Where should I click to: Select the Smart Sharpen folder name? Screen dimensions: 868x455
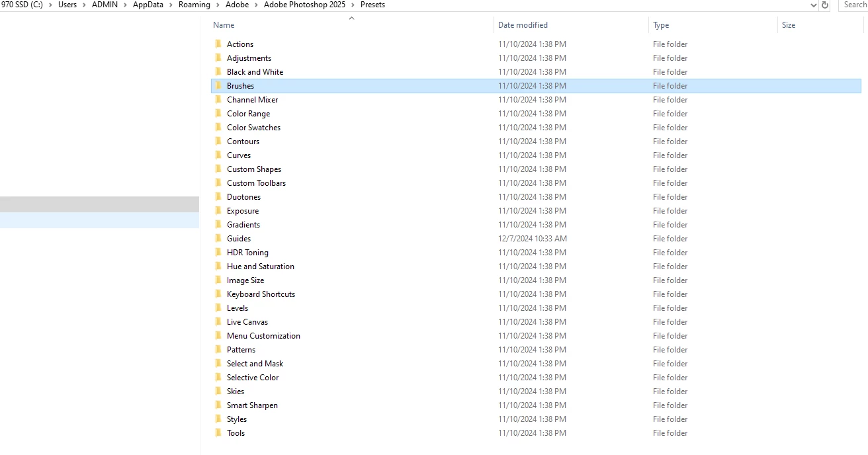click(252, 405)
